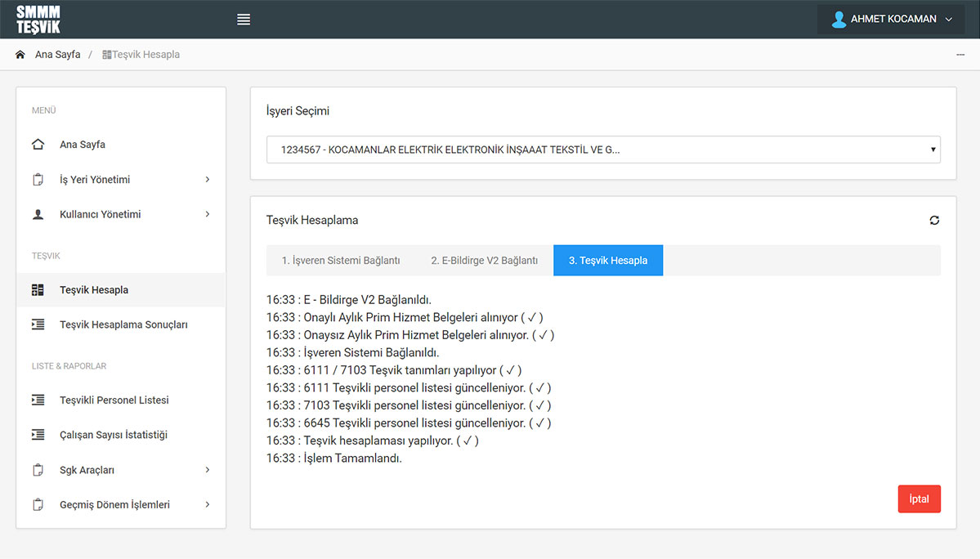This screenshot has height=559, width=980.
Task: Click the person icon for Kullanıcı Yönetimi
Action: click(x=38, y=214)
